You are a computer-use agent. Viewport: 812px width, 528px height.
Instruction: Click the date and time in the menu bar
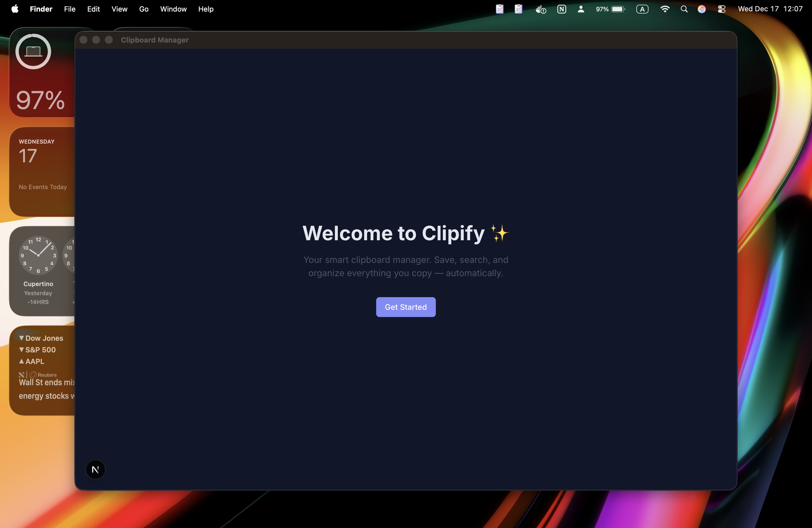pos(771,9)
